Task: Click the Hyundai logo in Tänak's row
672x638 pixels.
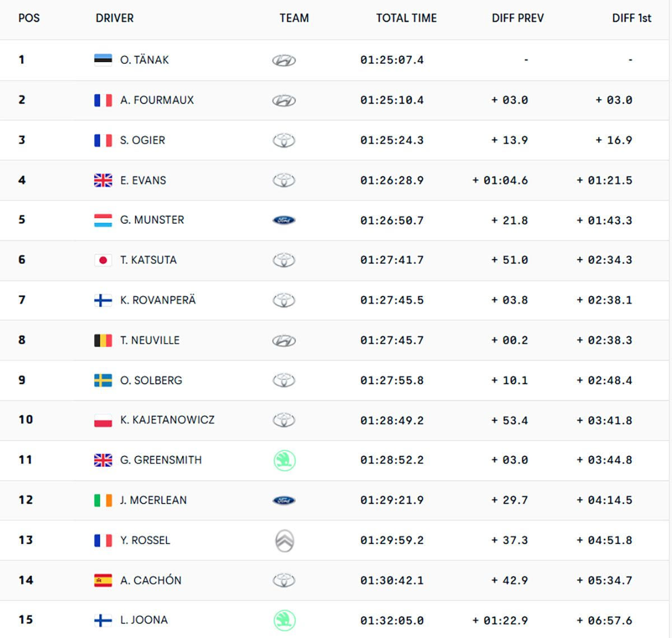Action: [x=284, y=60]
